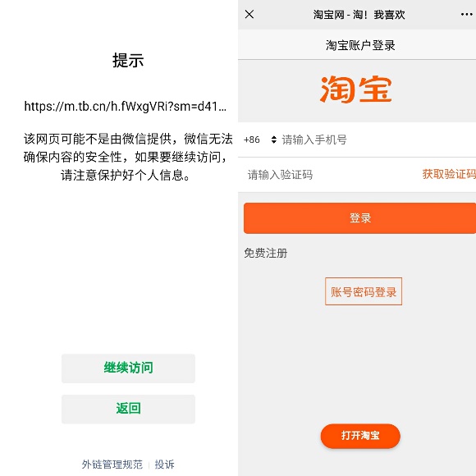Switch to 账号密码登录 password login
The width and height of the screenshot is (476, 476).
tap(364, 291)
